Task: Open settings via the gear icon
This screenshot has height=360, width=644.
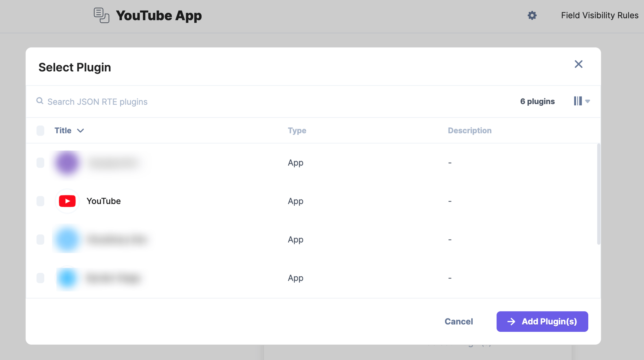Action: 532,15
